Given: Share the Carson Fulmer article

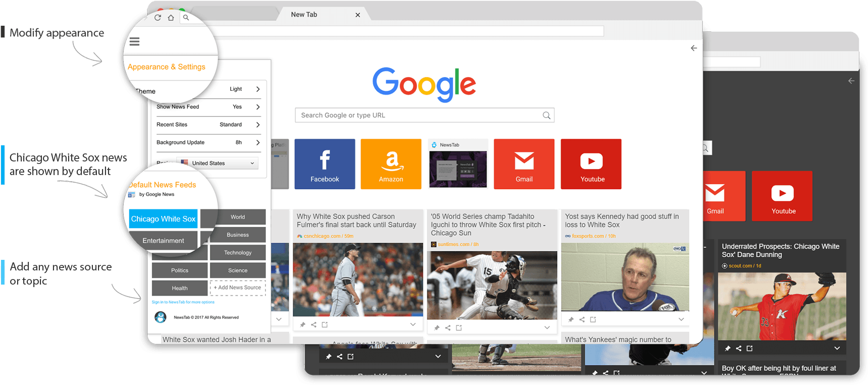Looking at the screenshot, I should click(x=314, y=324).
